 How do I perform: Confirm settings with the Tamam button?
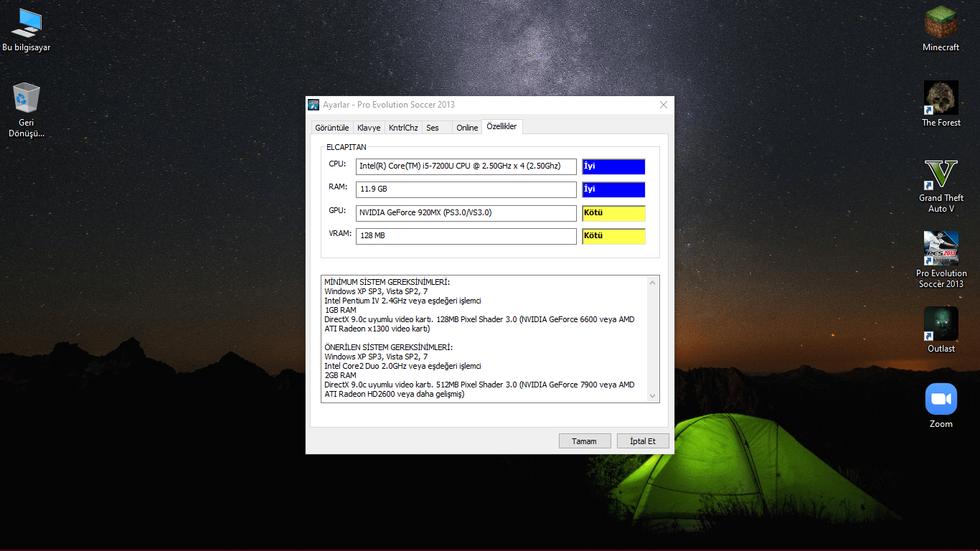(x=585, y=441)
